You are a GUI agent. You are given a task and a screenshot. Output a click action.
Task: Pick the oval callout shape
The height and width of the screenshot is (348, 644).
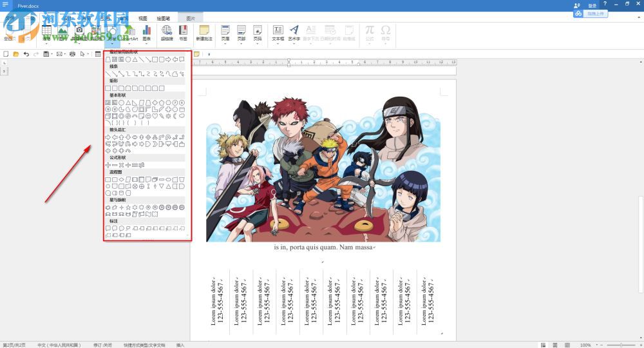pyautogui.click(x=122, y=228)
